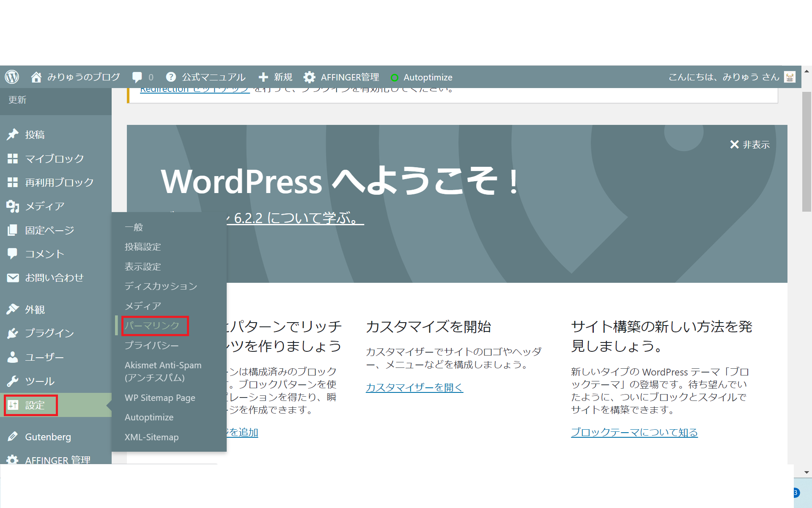Click the WordPress logo in admin bar
Screen dimensions: 812x508
(12, 77)
